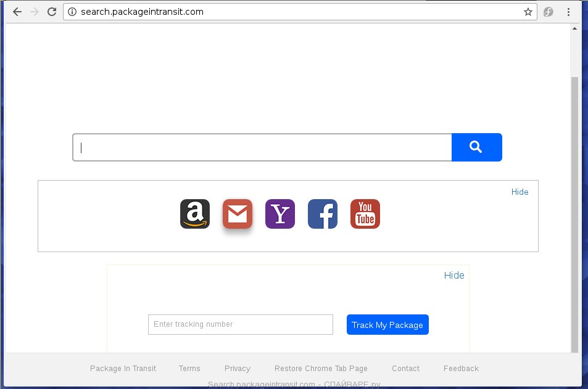The width and height of the screenshot is (588, 389).
Task: Open the Terms footer link
Action: (x=189, y=369)
